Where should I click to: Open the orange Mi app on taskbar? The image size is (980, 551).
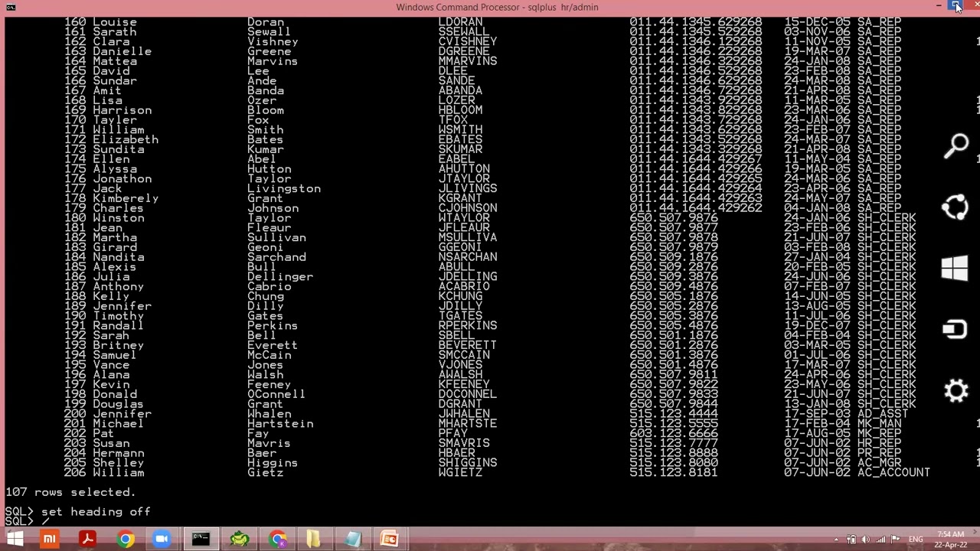(x=50, y=540)
